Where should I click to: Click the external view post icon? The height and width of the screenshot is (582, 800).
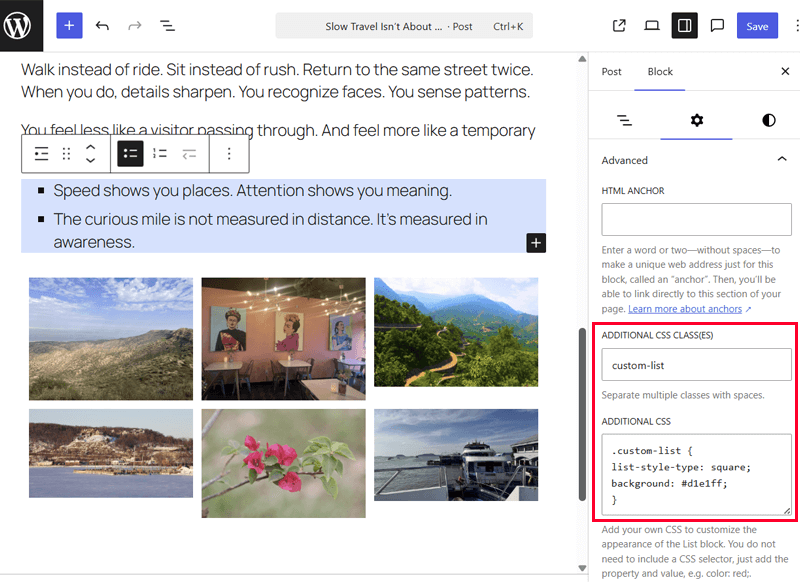click(x=619, y=26)
